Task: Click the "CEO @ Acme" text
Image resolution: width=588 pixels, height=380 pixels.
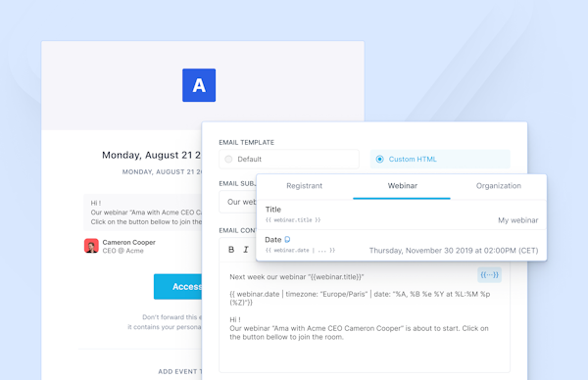Action: coord(123,251)
